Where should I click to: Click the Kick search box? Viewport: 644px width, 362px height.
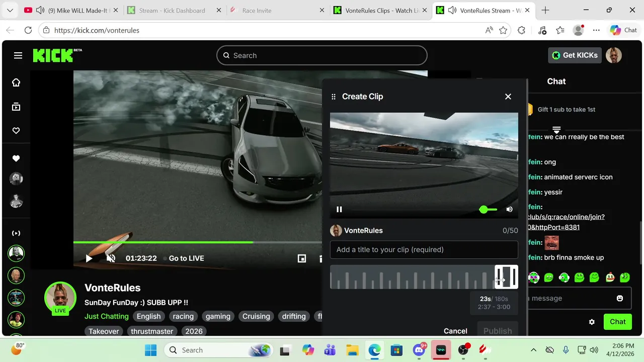[322, 55]
